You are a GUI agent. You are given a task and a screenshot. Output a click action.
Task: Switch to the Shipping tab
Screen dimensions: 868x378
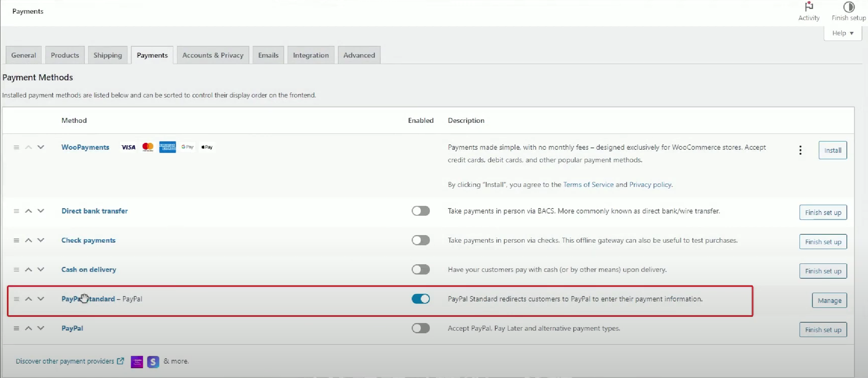pyautogui.click(x=108, y=55)
